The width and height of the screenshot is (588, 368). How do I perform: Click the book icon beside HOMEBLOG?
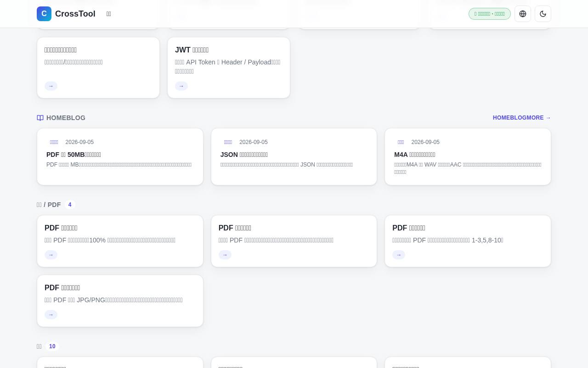(40, 118)
